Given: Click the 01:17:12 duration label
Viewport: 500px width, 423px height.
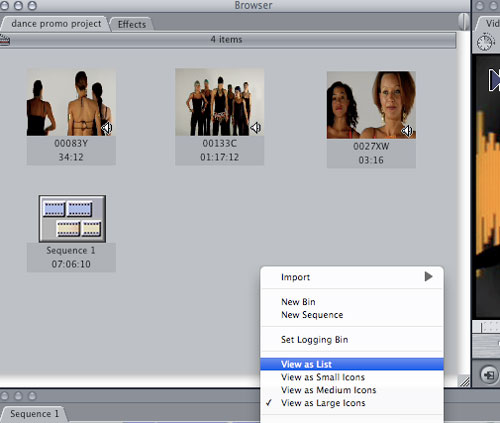Looking at the screenshot, I should 220,157.
